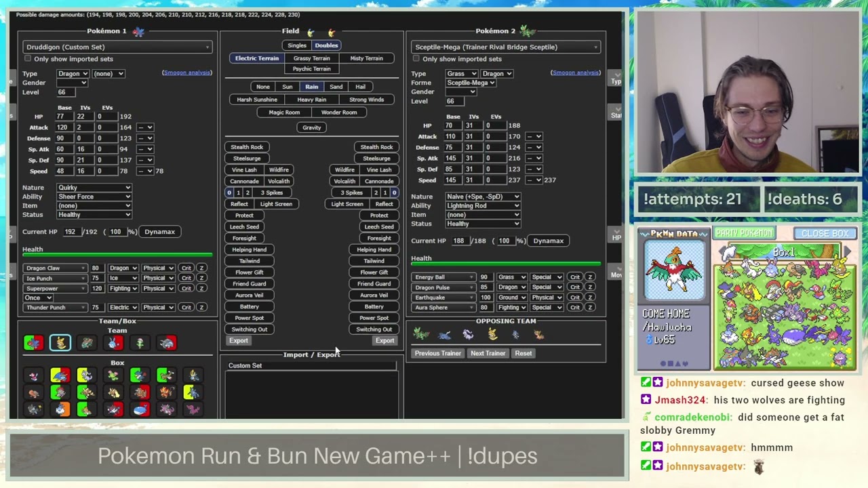Click Next Trainer button

(x=488, y=353)
